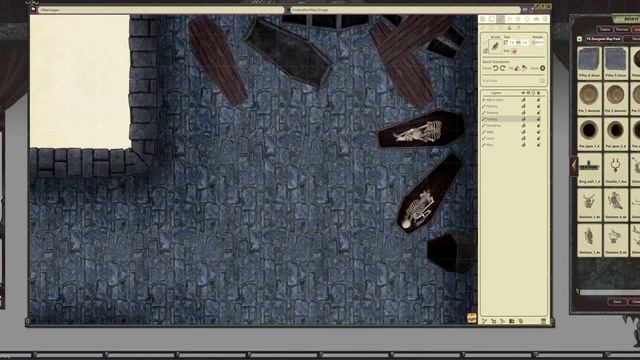Click the last icon in image toolbar top row
Viewport: 640px width, 360px height.
(545, 19)
